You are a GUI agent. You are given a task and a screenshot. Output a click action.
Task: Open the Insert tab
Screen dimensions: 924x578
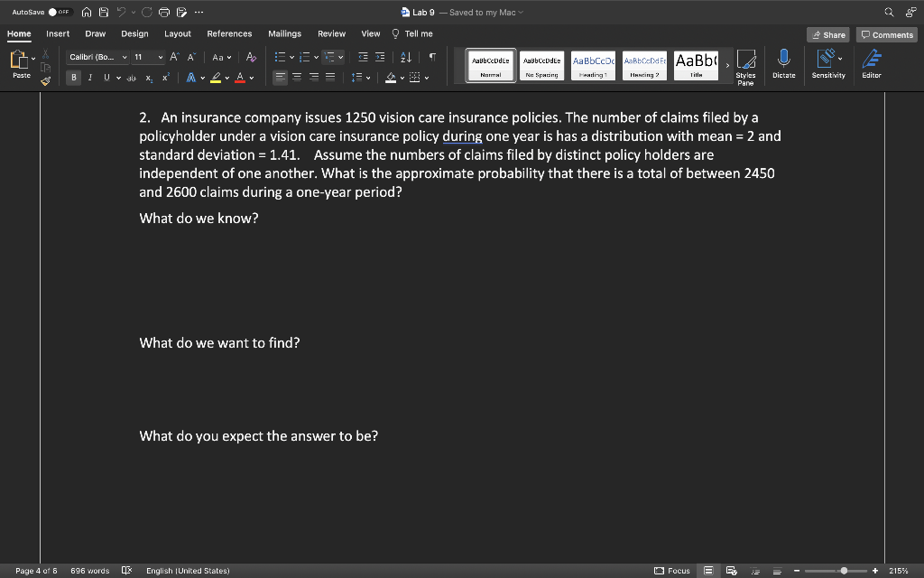(58, 33)
